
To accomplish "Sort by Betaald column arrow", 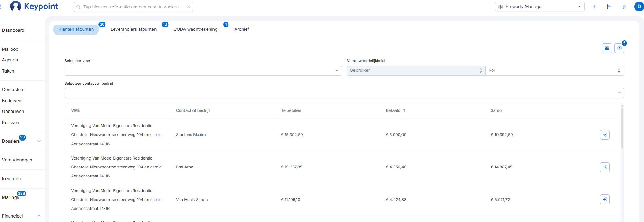I will (404, 110).
